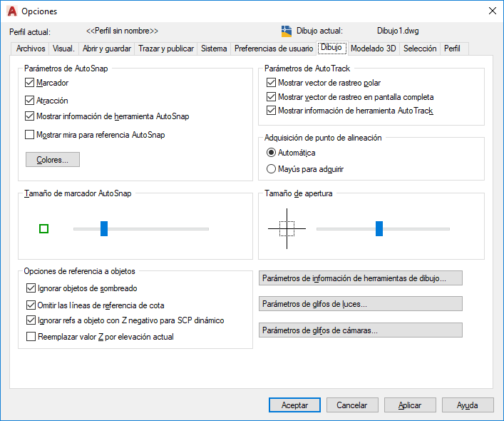Toggle Mostrar información de herramienta AutoTrack
Viewport: 504px width, 421px height.
click(271, 111)
